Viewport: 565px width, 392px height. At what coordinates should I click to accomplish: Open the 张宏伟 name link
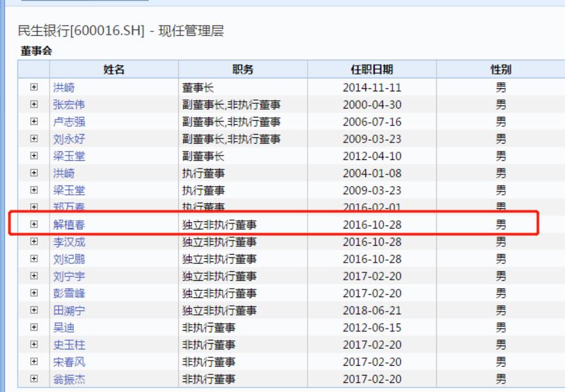tap(69, 105)
